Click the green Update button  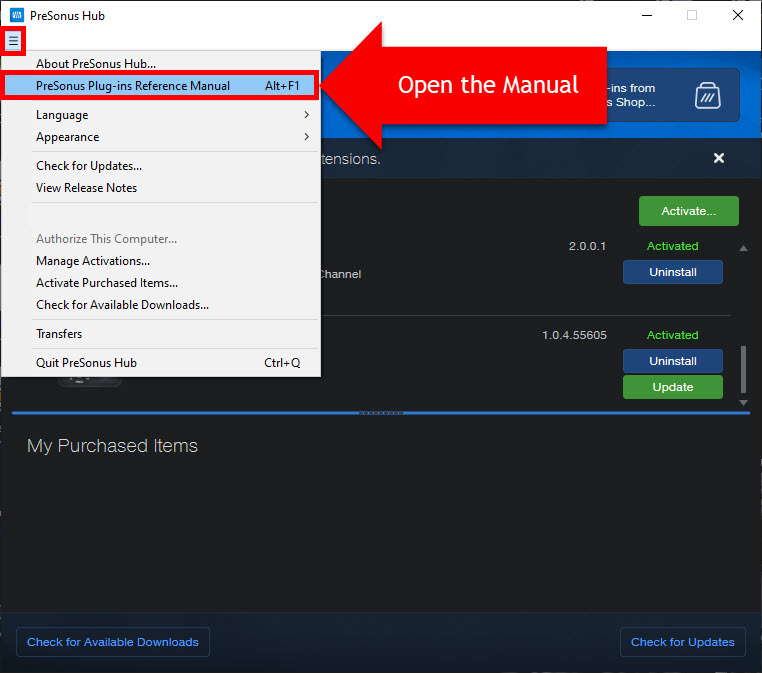672,387
